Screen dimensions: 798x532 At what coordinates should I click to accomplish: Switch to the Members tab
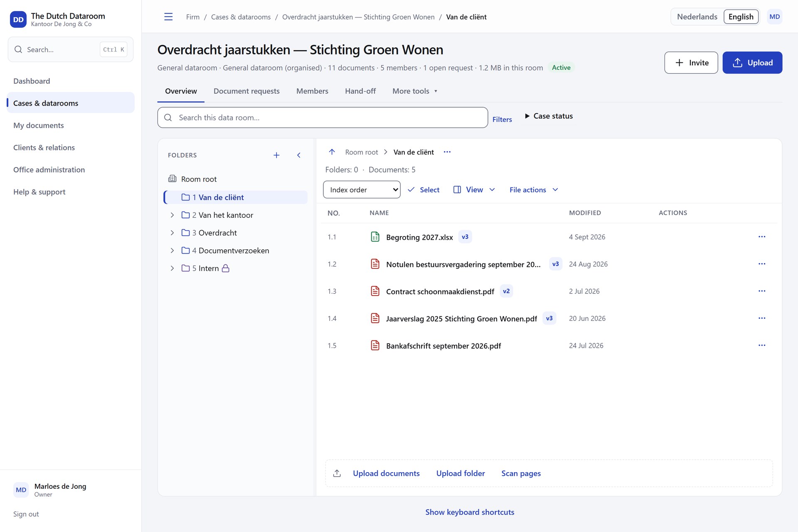click(312, 91)
